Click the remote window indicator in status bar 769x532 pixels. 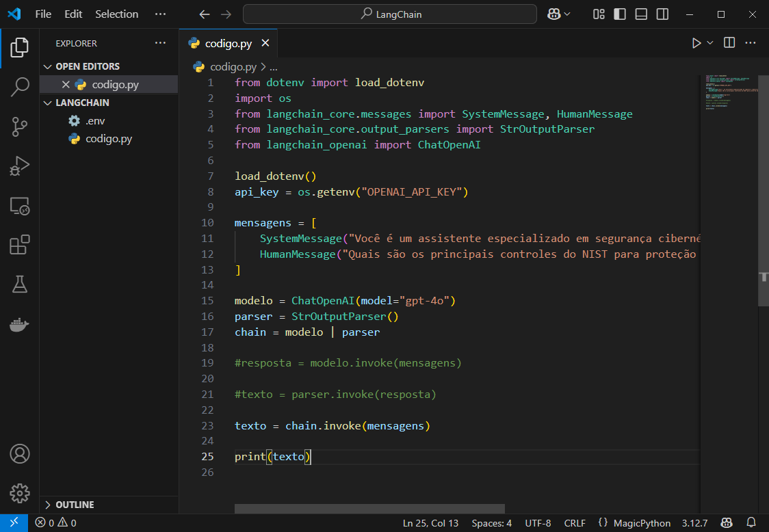pos(14,522)
